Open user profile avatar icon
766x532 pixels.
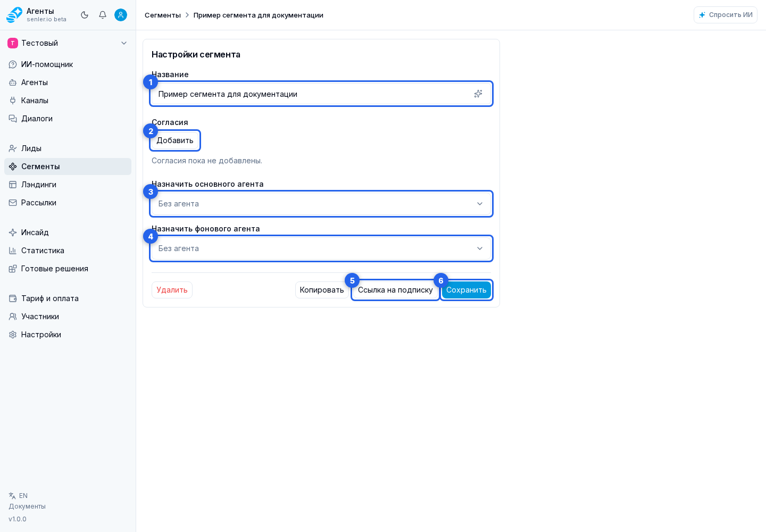point(121,15)
